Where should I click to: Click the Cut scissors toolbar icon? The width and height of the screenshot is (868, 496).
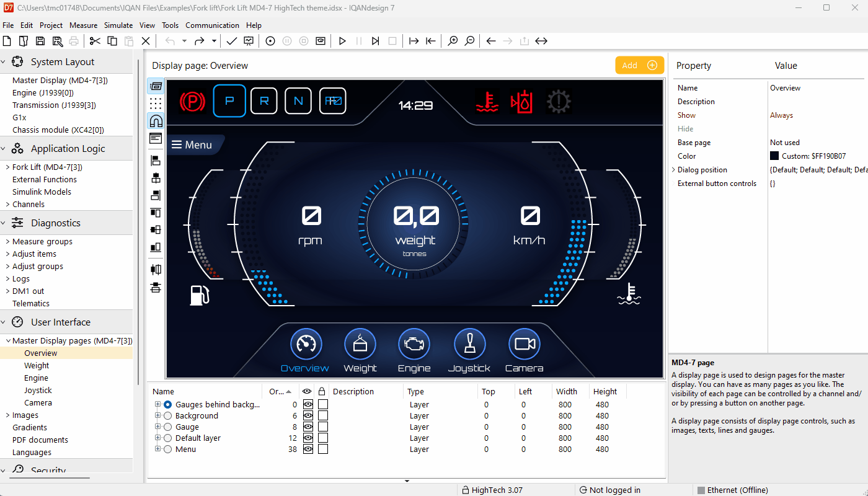pyautogui.click(x=95, y=41)
